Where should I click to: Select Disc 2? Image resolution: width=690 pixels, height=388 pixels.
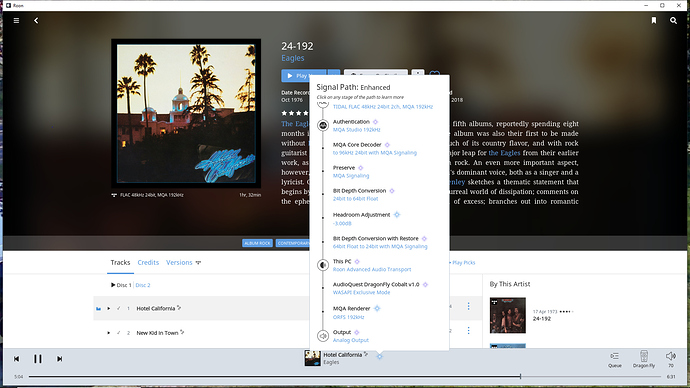pos(143,285)
